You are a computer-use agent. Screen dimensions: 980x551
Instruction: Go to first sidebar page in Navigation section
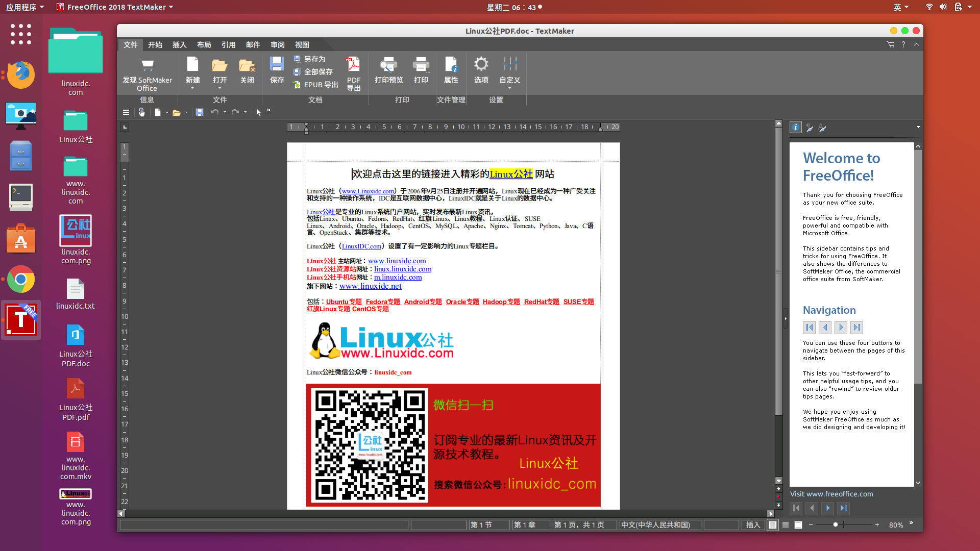pyautogui.click(x=810, y=328)
